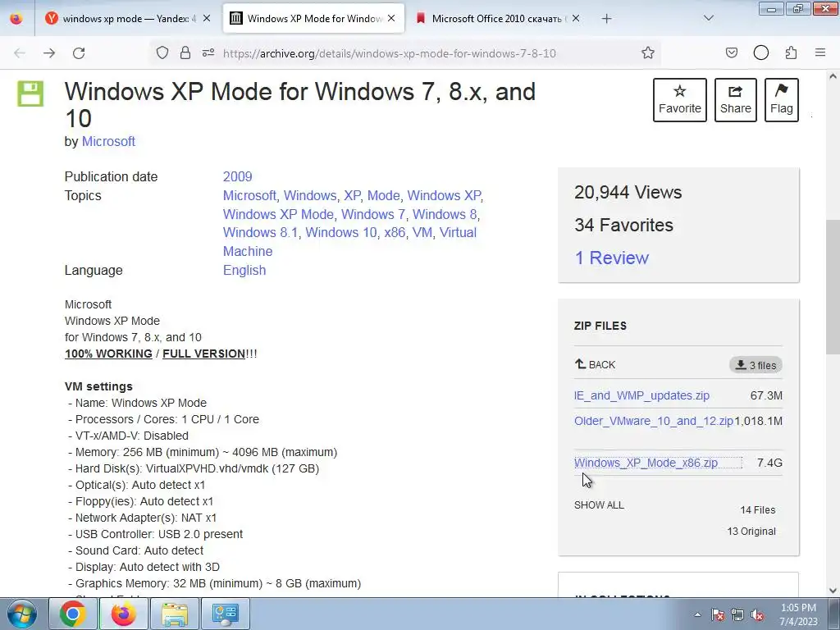Screen dimensions: 840x630
Task: Open Google Chrome from the taskbar
Action: 73,614
